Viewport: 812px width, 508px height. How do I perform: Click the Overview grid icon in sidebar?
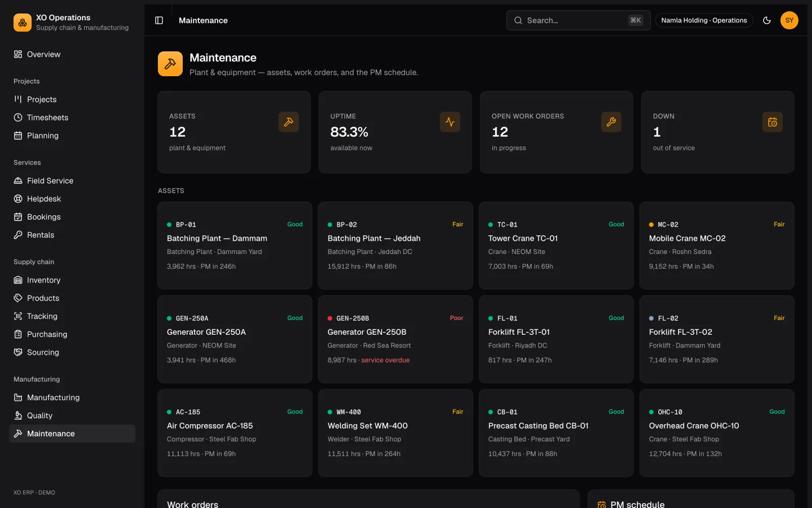point(18,54)
